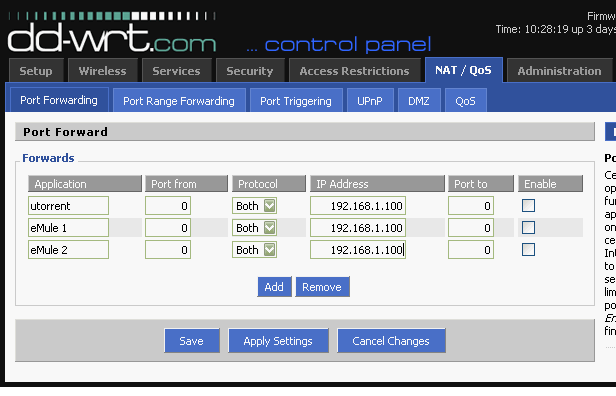
Task: Click Port to field in eMule 2 row
Action: click(x=471, y=249)
